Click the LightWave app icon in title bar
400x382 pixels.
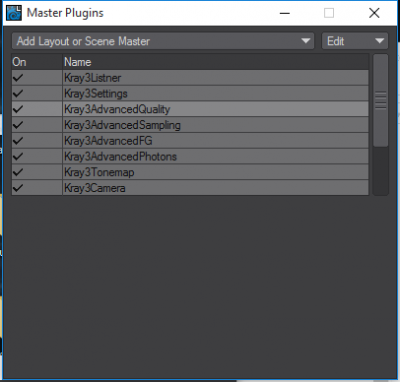coord(14,13)
